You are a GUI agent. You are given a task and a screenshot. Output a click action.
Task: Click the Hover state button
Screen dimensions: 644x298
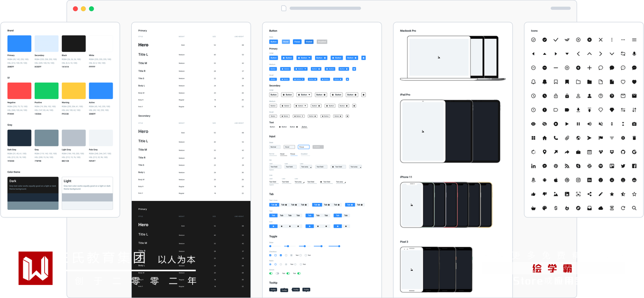(286, 42)
